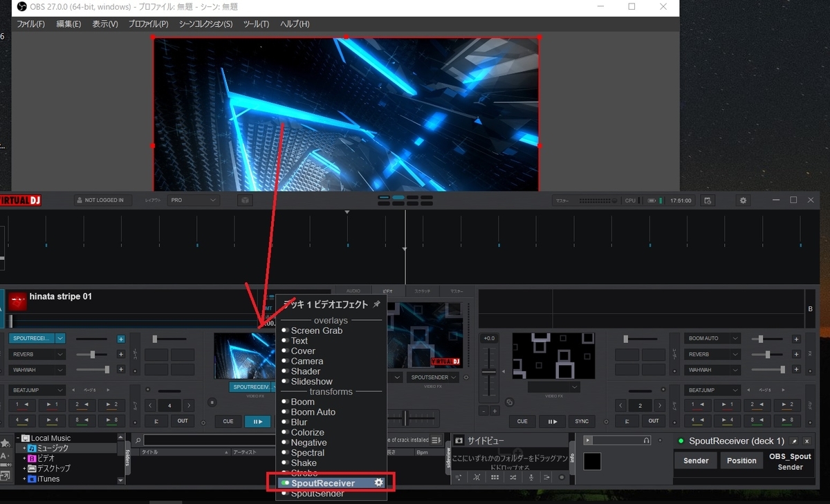Click Sender button in SpoutReceiver panel
830x504 pixels.
(696, 460)
